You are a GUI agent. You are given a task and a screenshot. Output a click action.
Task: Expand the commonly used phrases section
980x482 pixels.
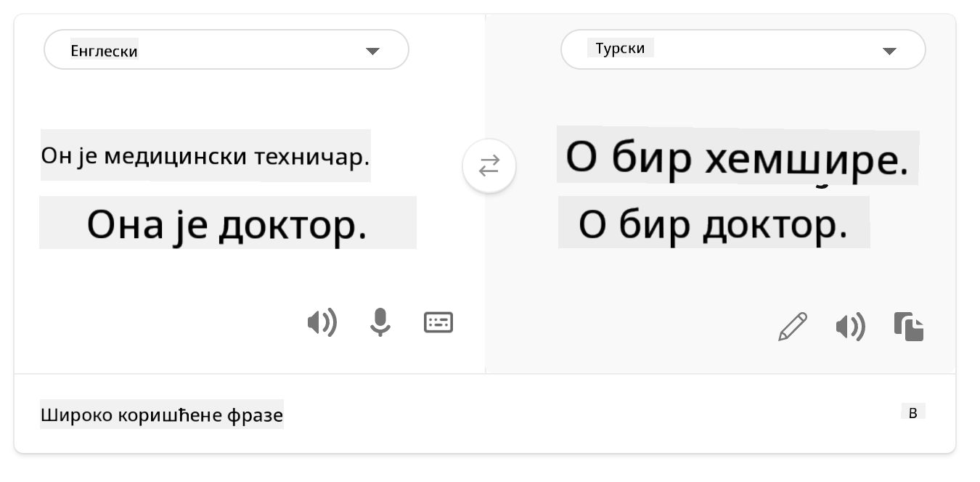click(x=913, y=412)
